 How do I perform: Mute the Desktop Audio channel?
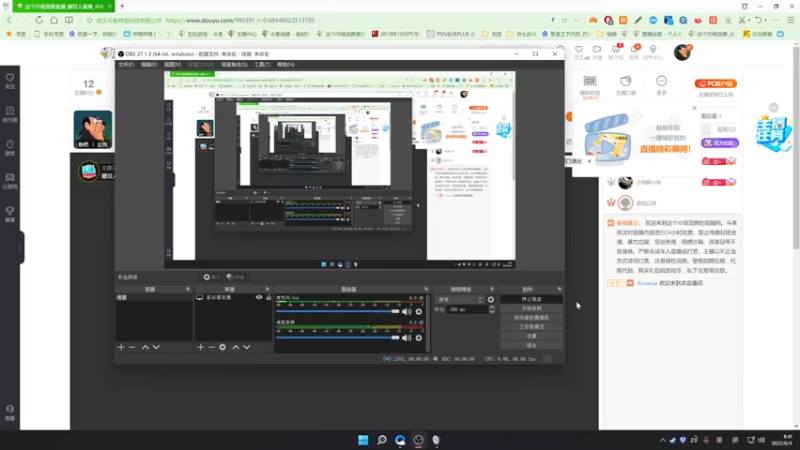pyautogui.click(x=406, y=338)
